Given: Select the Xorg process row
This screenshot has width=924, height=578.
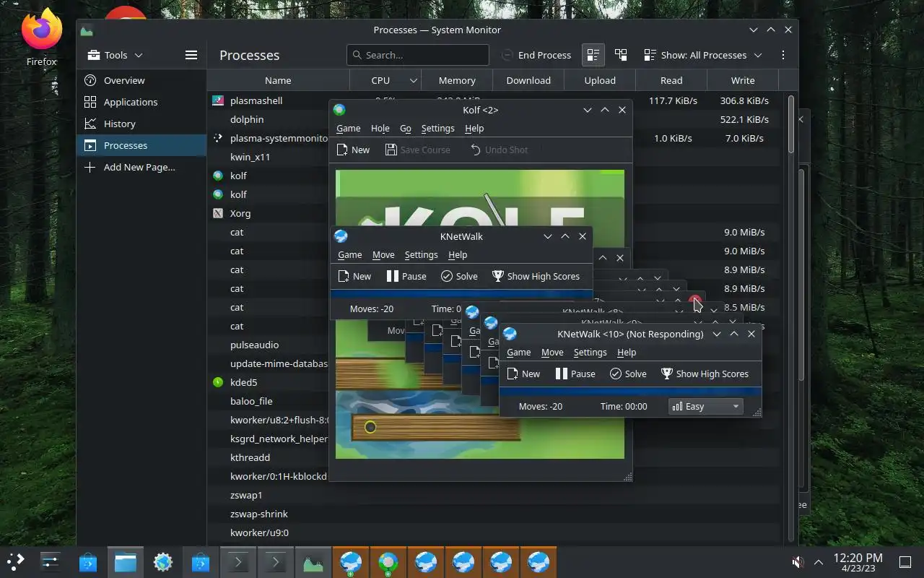Looking at the screenshot, I should click(494, 213).
